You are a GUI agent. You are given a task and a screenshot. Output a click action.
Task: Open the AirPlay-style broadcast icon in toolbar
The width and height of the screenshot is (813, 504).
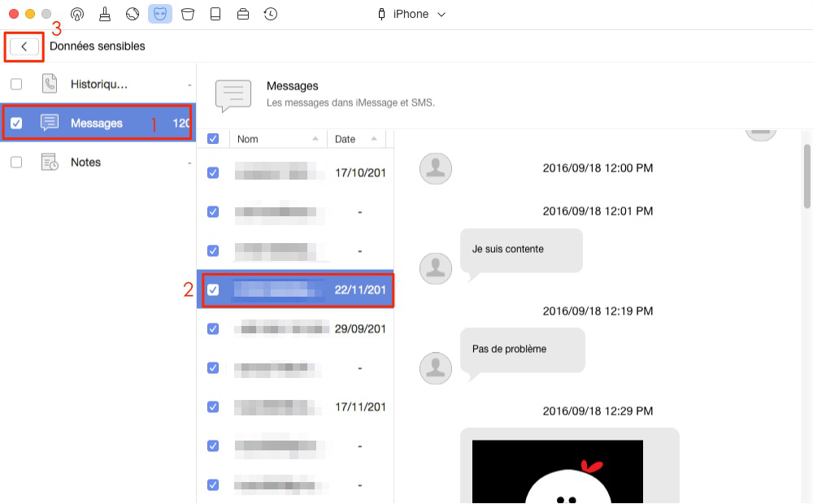76,14
